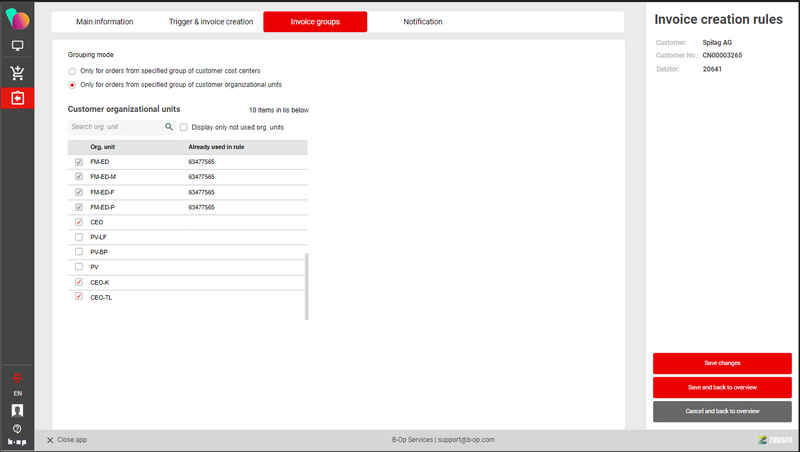
Task: Select the red invoice rules sidebar icon
Action: [17, 98]
